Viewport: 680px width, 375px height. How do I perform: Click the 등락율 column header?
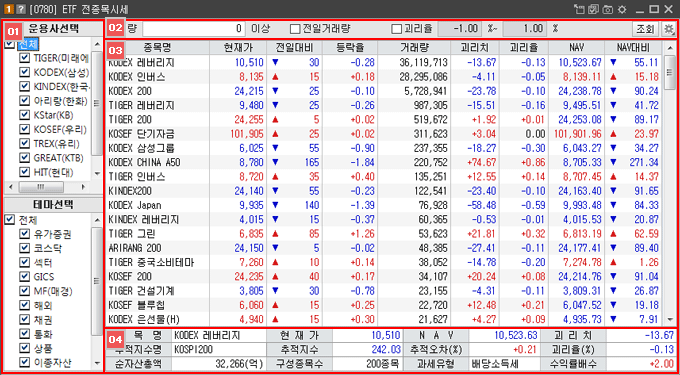click(350, 48)
